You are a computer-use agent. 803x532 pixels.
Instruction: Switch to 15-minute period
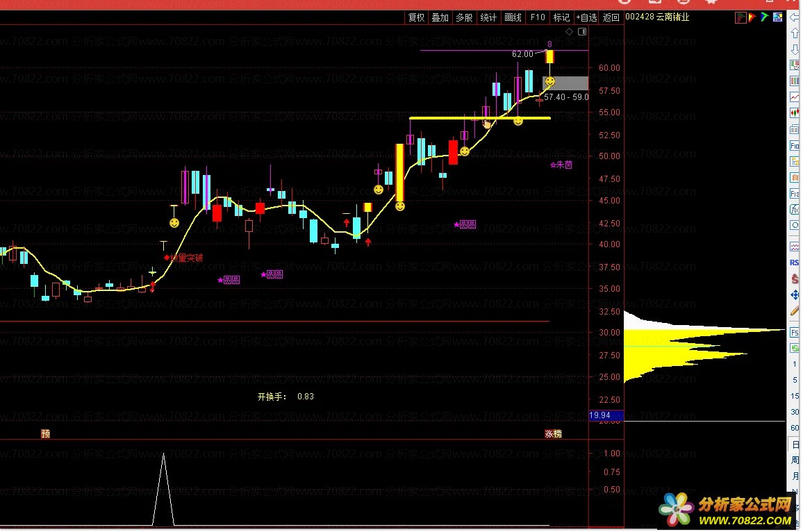(x=795, y=396)
